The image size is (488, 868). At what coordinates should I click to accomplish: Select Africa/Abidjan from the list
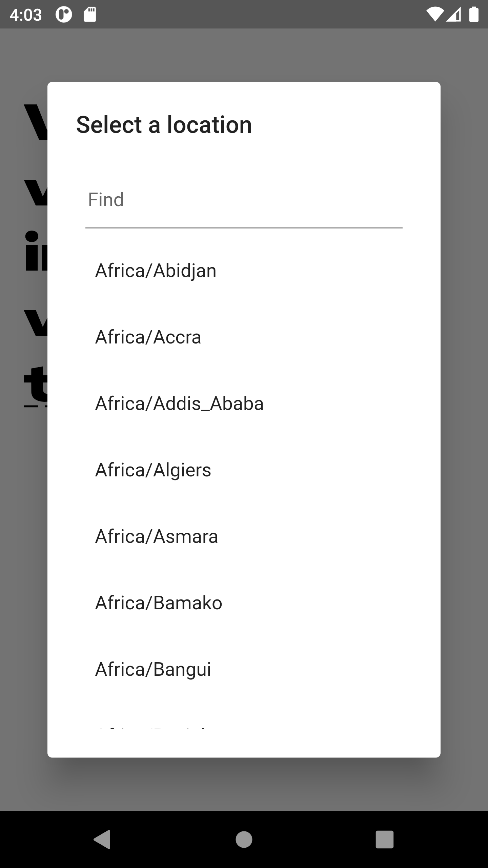click(x=244, y=271)
